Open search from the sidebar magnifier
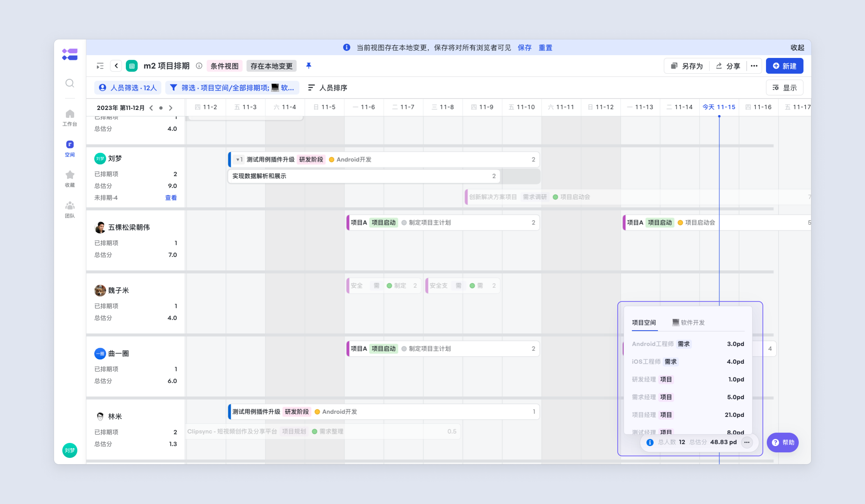Screen dimensions: 865x504 pos(70,83)
